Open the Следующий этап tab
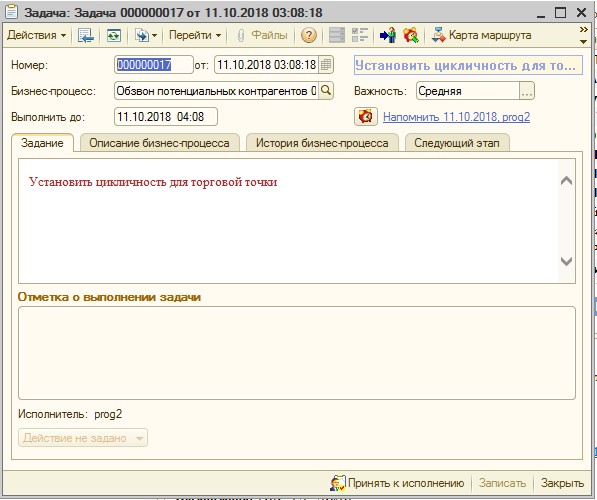This screenshot has height=500, width=597. tap(457, 143)
